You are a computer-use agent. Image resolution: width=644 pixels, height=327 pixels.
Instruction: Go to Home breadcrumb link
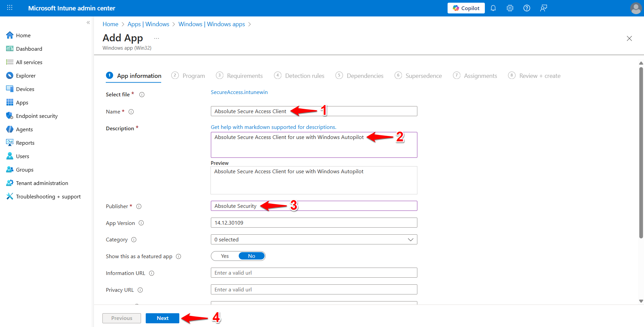tap(110, 24)
